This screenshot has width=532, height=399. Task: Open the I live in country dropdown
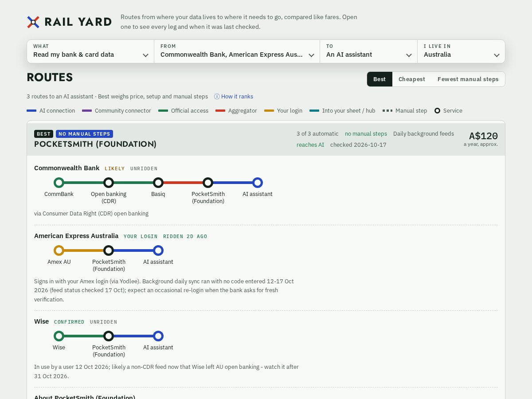tap(461, 51)
